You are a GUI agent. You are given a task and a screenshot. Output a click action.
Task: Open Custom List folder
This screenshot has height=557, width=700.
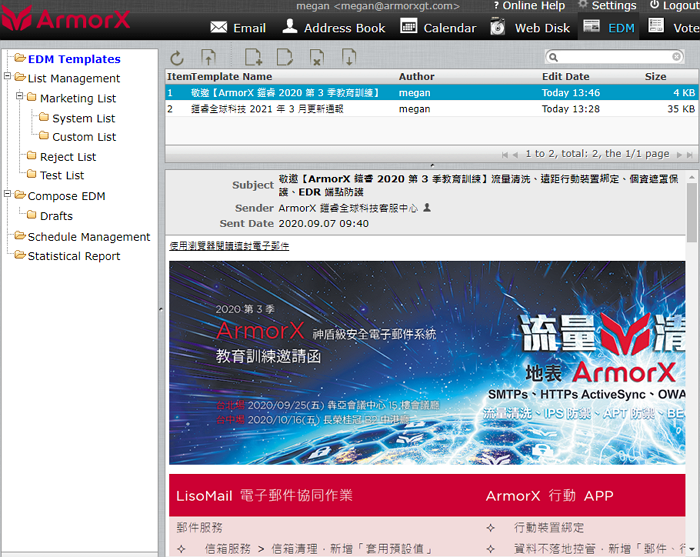(x=84, y=137)
